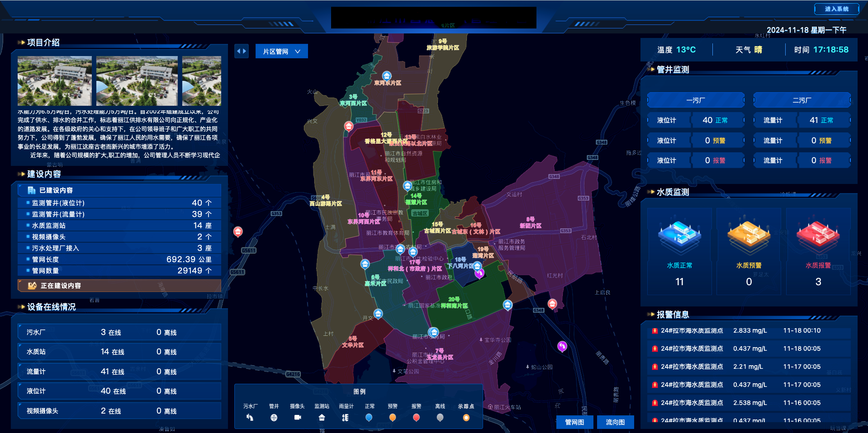Click alarm icon in the 2.833 mg/L row
868x433 pixels.
pyautogui.click(x=655, y=331)
